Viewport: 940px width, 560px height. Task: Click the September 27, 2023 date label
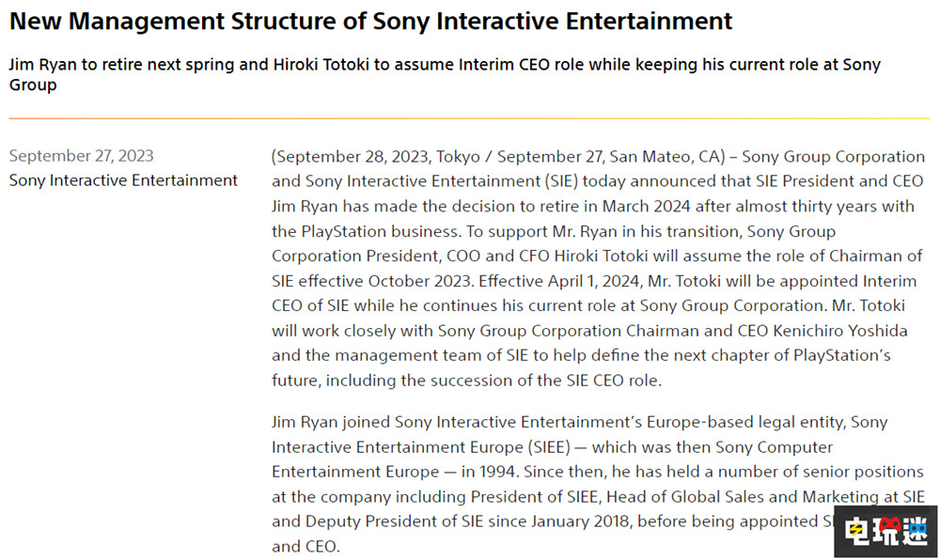tap(81, 156)
